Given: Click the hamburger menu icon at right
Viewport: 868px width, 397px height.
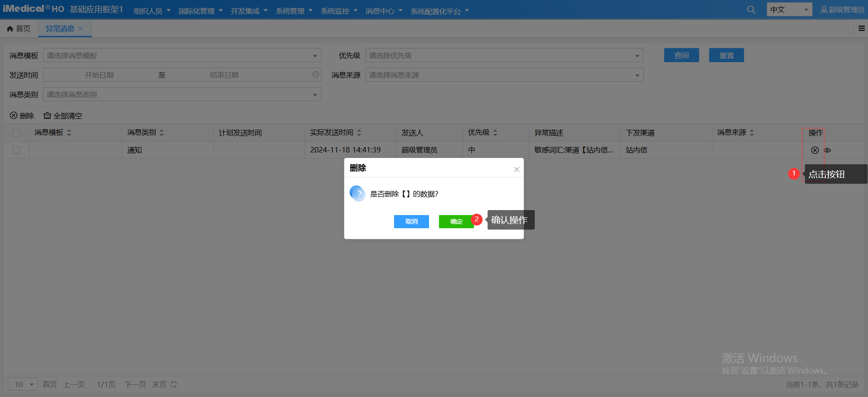Looking at the screenshot, I should 861,29.
